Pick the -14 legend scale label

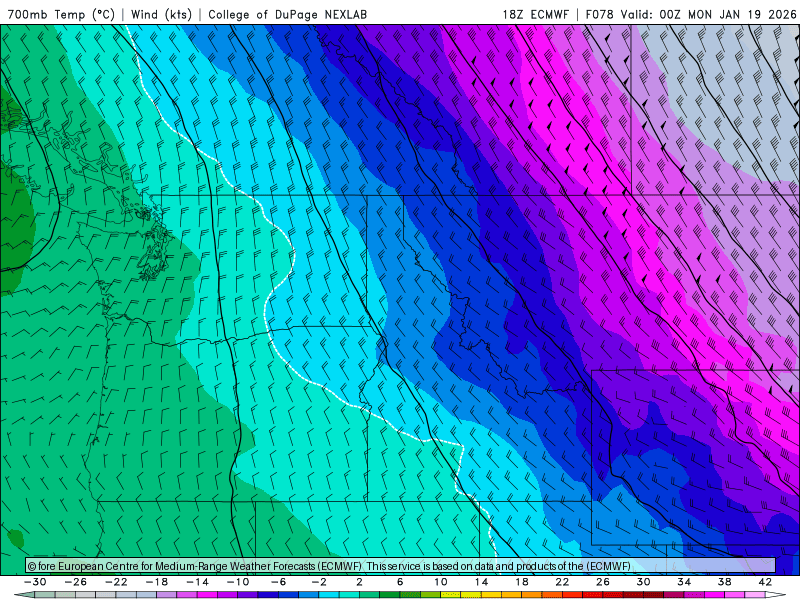[197, 582]
